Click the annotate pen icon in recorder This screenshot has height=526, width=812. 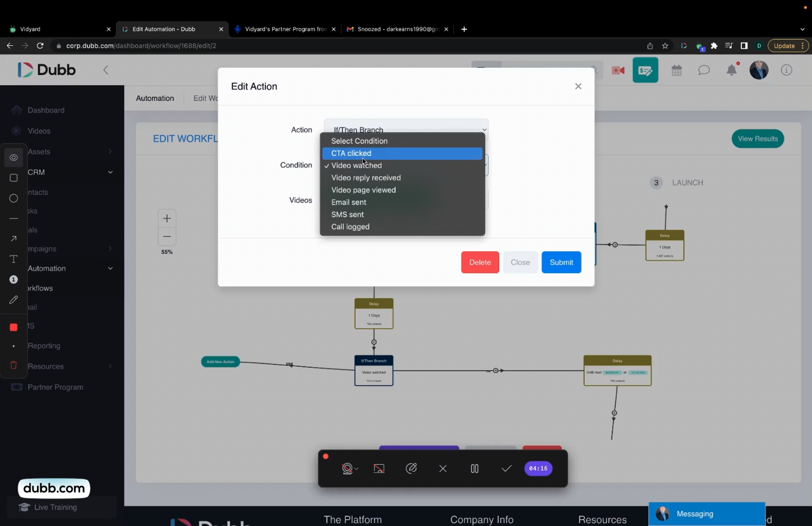pos(411,469)
